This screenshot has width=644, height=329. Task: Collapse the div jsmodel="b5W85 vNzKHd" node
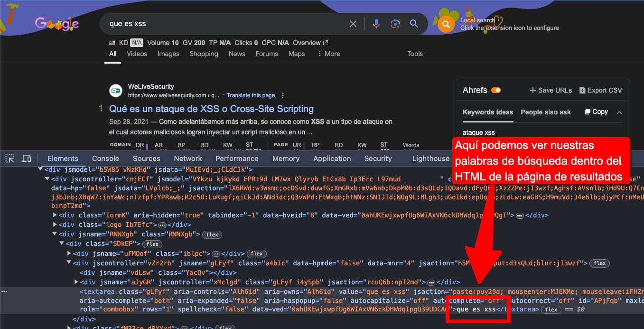(41, 169)
